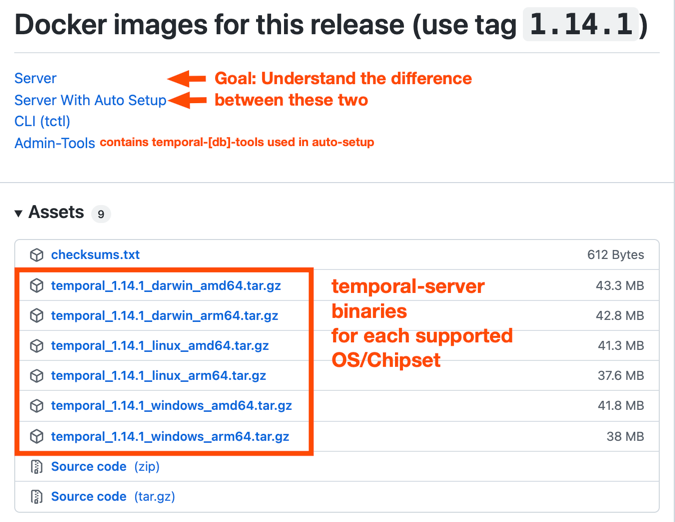Screen dimensions: 675x522
Task: Download temporal_1.14.1_linux_amd64.tar.gz
Action: (x=160, y=346)
